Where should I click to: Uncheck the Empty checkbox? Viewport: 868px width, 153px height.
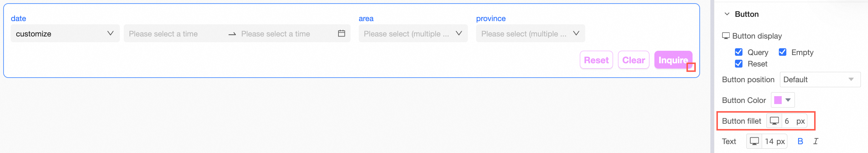click(x=782, y=52)
